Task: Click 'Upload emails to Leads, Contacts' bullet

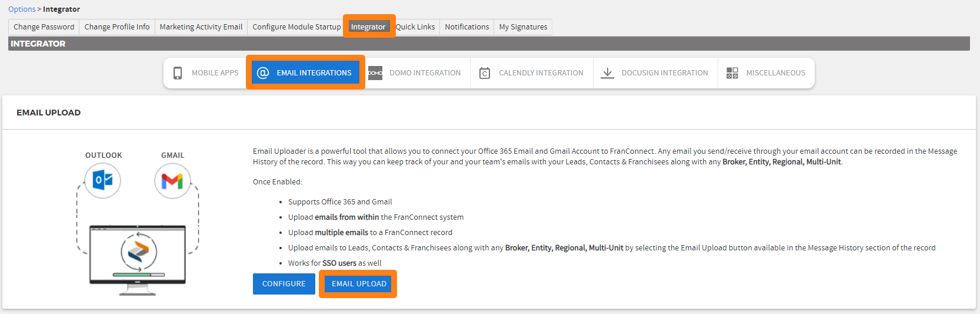Action: coord(612,248)
